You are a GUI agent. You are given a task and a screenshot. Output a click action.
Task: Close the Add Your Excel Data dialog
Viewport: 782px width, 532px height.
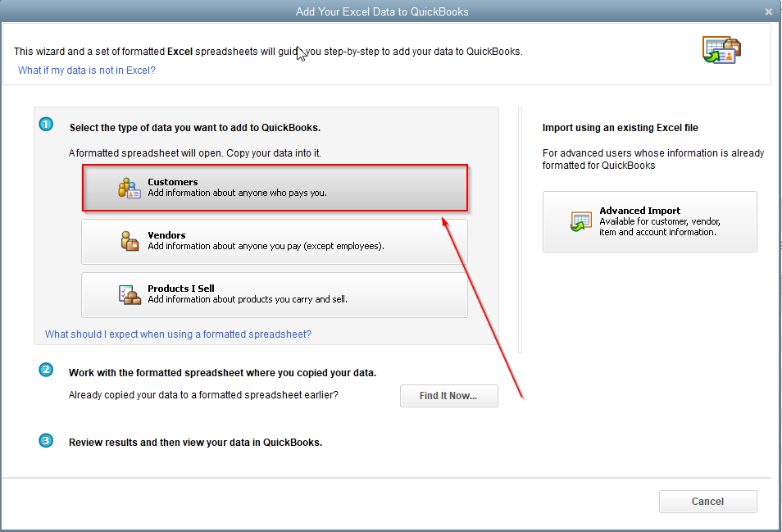click(769, 11)
